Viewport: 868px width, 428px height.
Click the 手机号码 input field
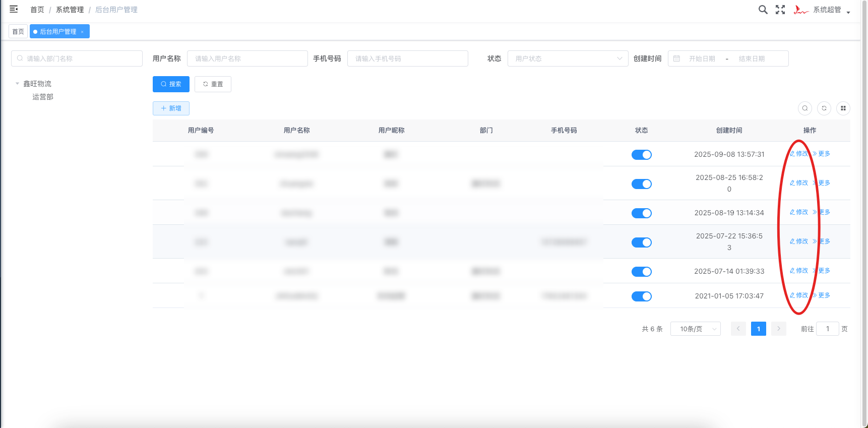[x=408, y=58]
